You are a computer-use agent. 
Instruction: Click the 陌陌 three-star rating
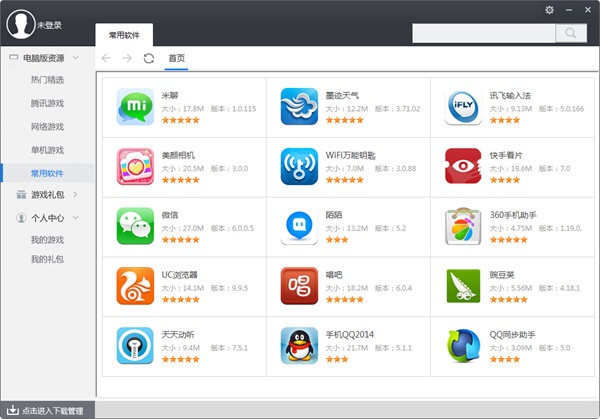click(x=337, y=240)
